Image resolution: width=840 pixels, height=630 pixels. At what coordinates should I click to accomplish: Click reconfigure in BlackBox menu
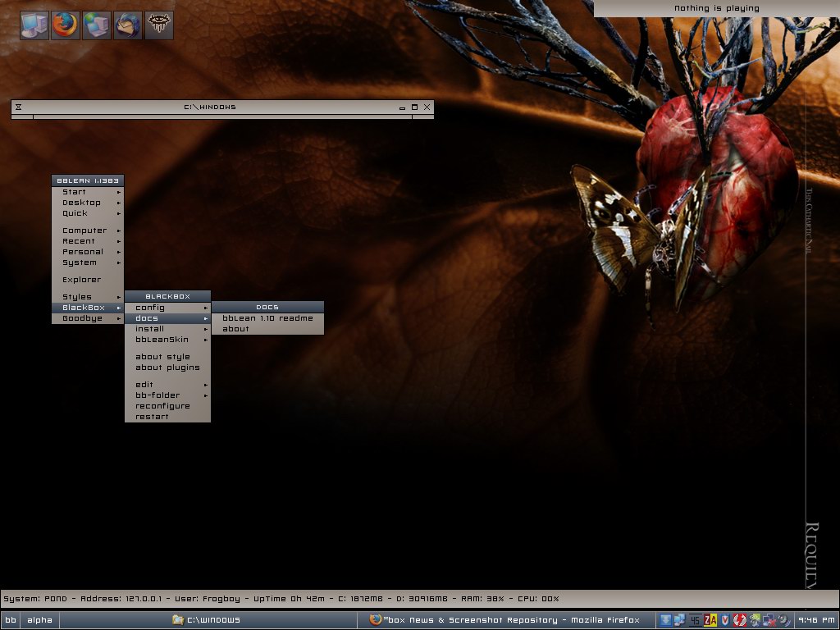(x=167, y=406)
